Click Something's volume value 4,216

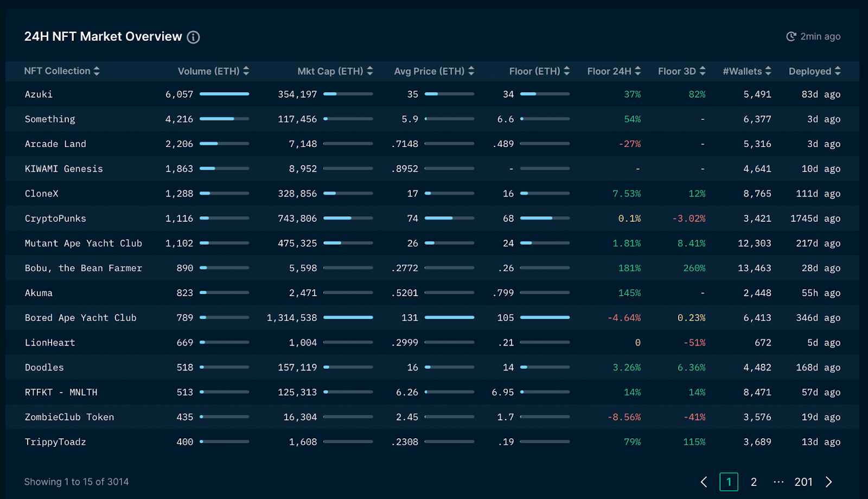[179, 119]
